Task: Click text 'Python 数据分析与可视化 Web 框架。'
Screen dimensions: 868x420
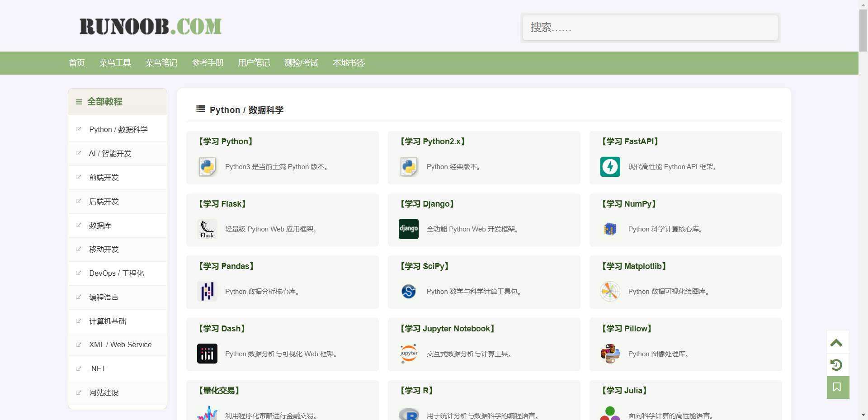Action: pos(283,354)
